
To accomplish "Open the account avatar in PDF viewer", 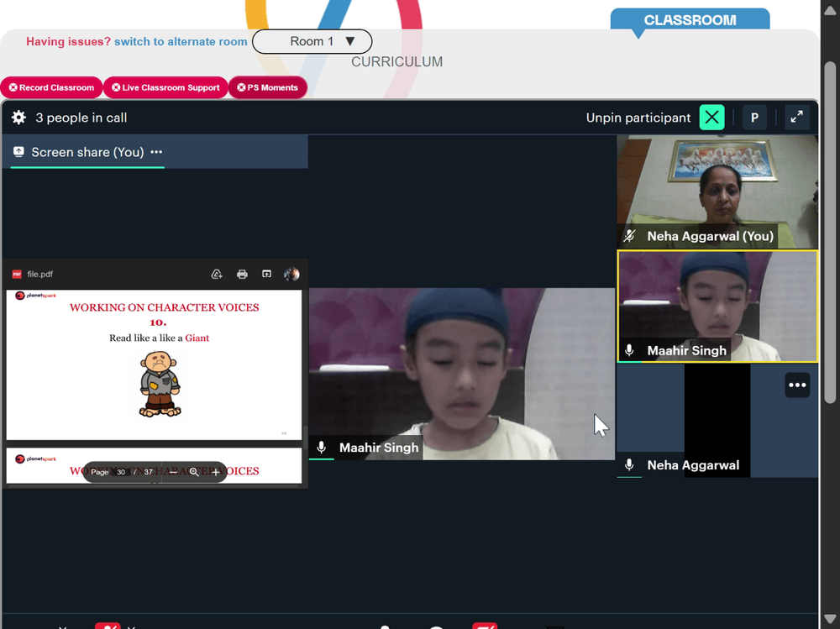I will coord(291,275).
